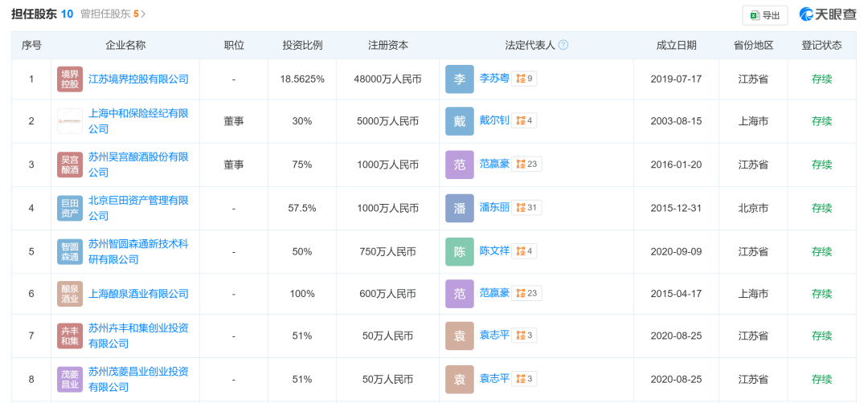Click the 导出 export button
868x403 pixels.
point(764,15)
